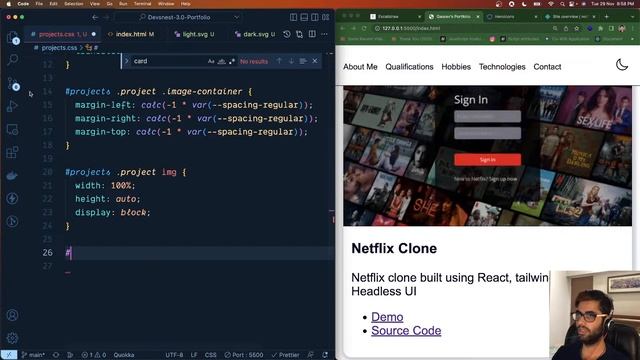Open the About Me nav link
The height and width of the screenshot is (360, 640).
[x=360, y=67]
